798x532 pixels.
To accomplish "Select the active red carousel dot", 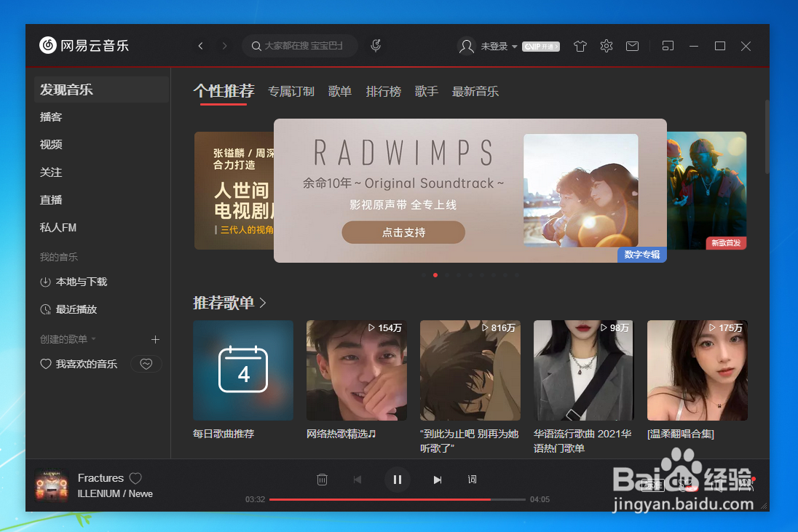I will pyautogui.click(x=435, y=275).
